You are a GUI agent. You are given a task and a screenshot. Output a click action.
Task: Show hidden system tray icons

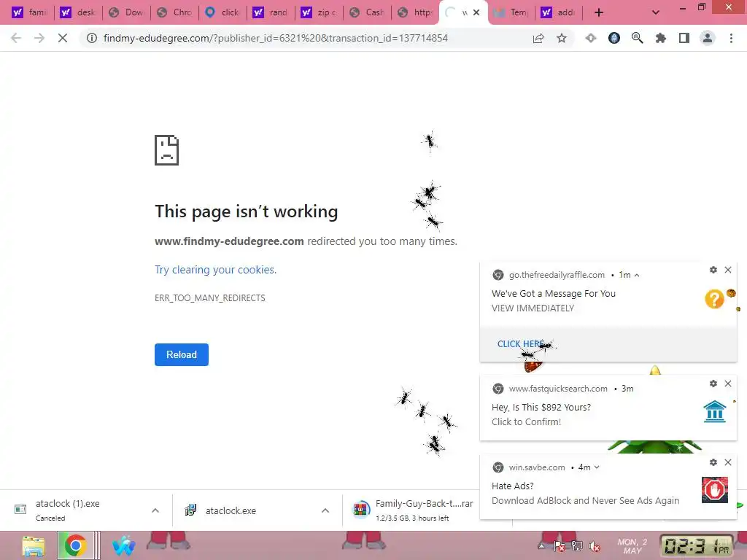pyautogui.click(x=542, y=545)
